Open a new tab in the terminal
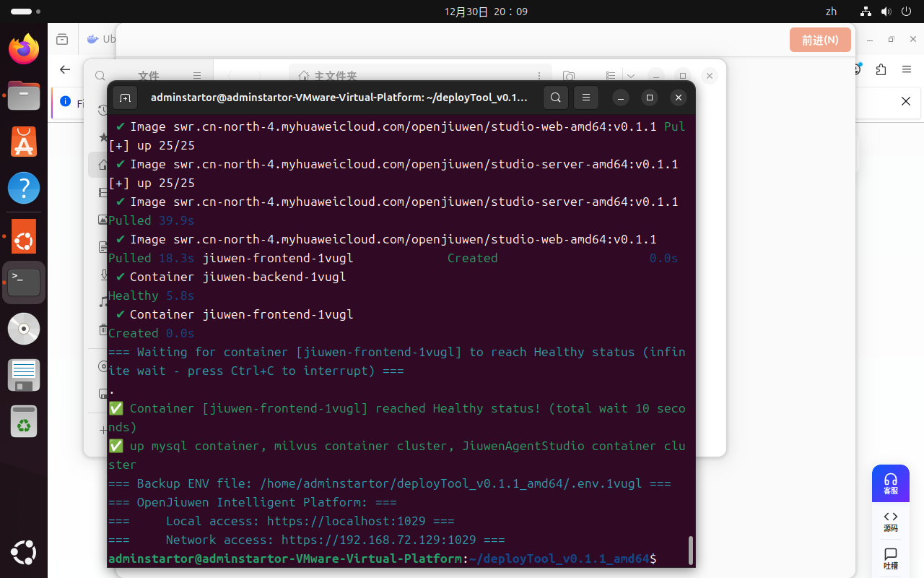This screenshot has width=924, height=578. point(125,98)
